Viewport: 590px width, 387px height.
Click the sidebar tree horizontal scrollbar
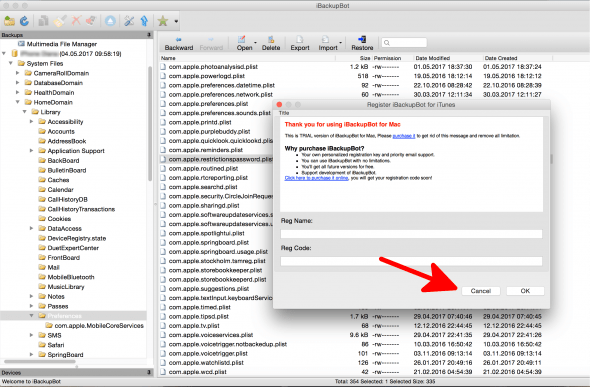pyautogui.click(x=40, y=361)
